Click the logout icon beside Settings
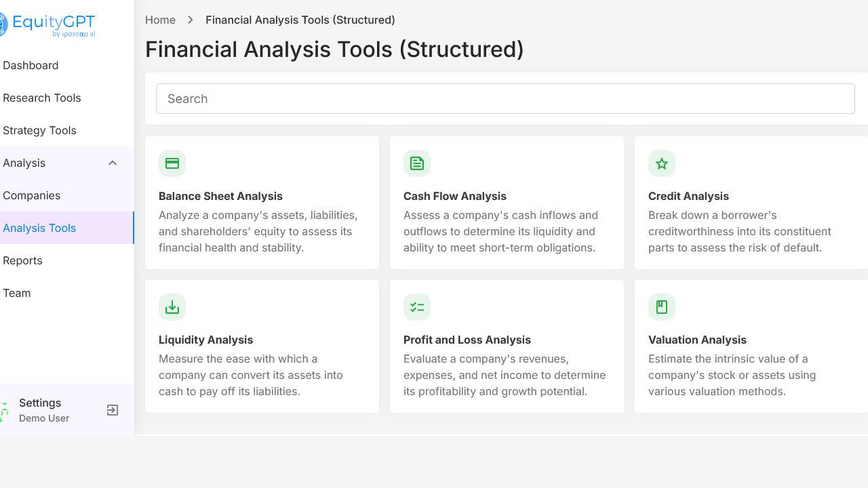868x488 pixels. pyautogui.click(x=113, y=410)
